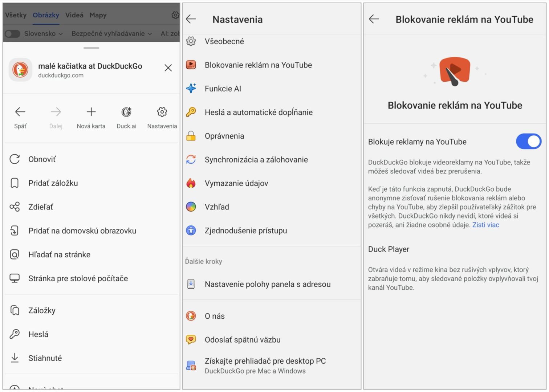Go back with the Späť arrow
The height and width of the screenshot is (392, 549).
[x=20, y=112]
